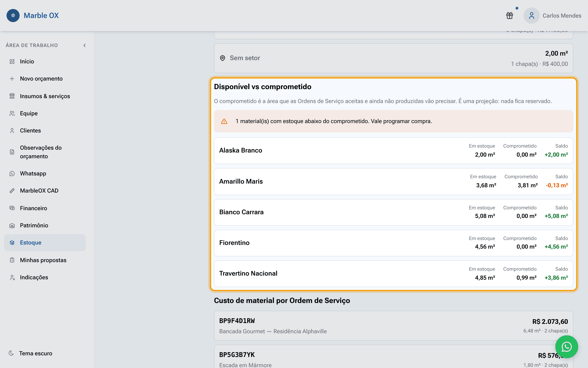Click the Clientes person icon
This screenshot has height=368, width=588.
[x=12, y=131]
